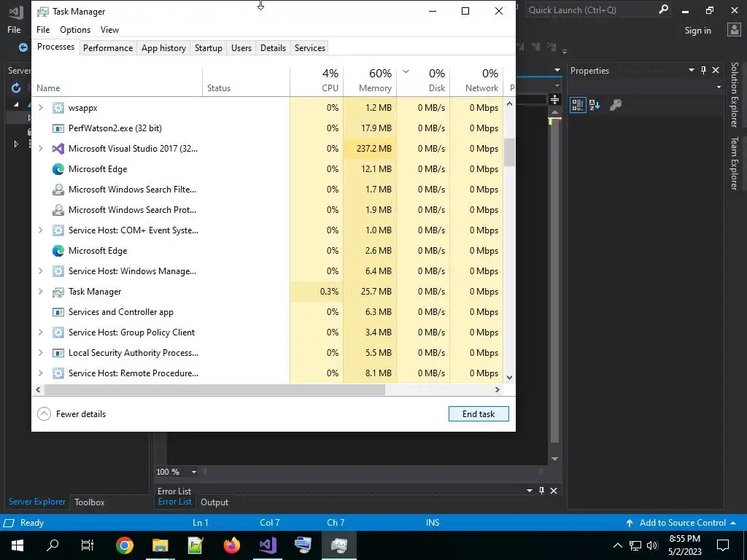Sort processes by Network column
The height and width of the screenshot is (560, 747).
click(x=476, y=80)
